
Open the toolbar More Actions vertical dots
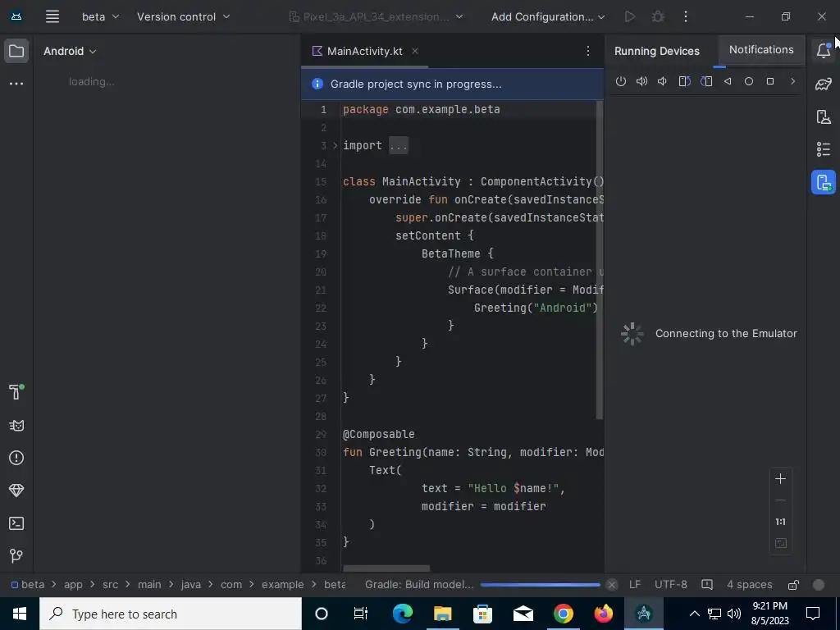click(x=686, y=16)
